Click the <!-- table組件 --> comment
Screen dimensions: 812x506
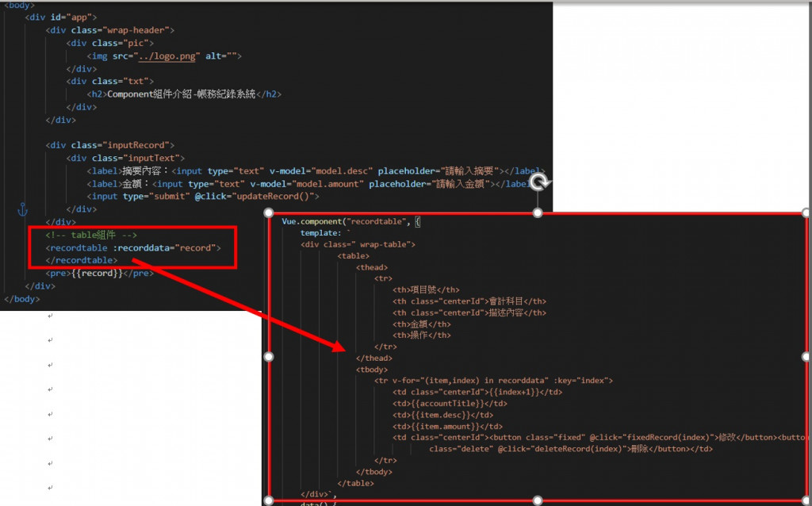(x=91, y=235)
